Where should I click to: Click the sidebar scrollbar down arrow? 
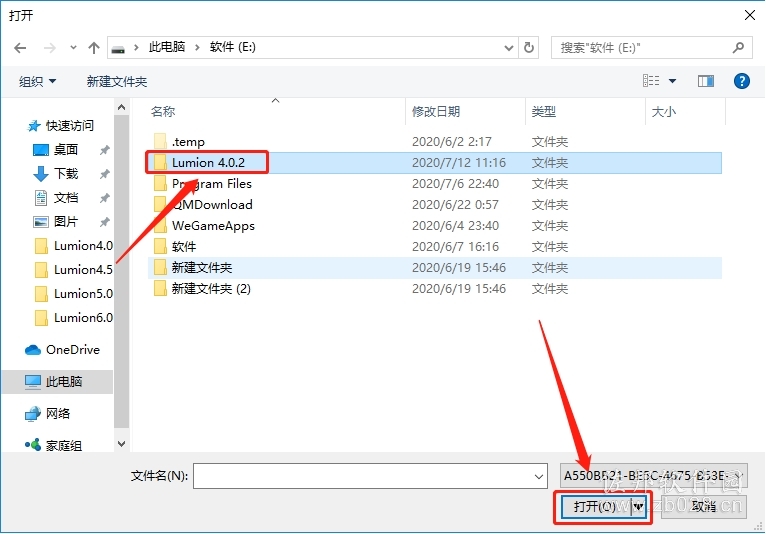point(122,444)
